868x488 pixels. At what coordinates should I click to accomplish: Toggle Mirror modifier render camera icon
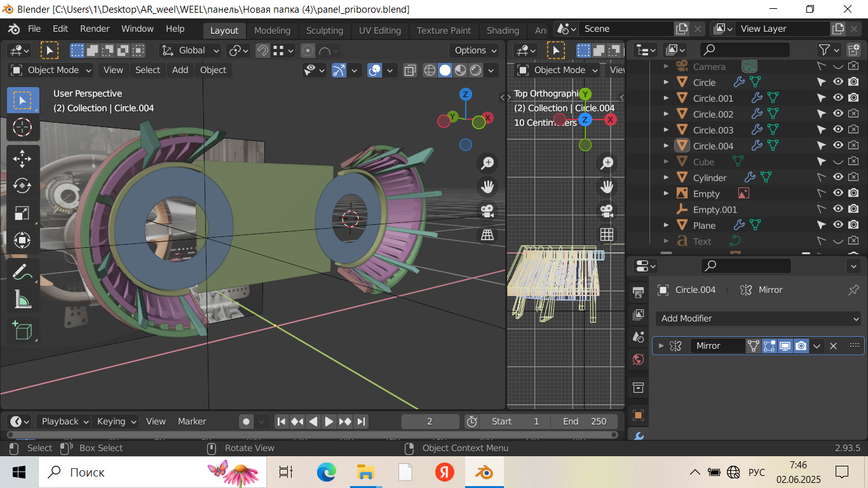coord(801,346)
